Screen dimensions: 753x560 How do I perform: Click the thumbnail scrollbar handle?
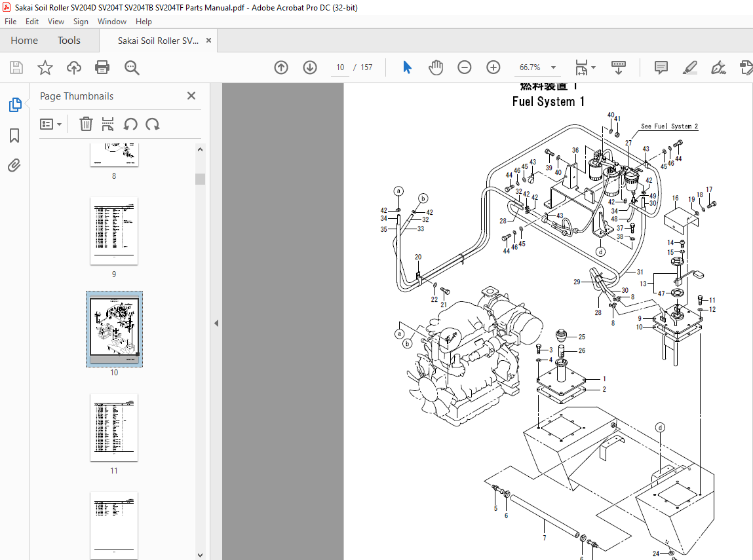click(201, 179)
